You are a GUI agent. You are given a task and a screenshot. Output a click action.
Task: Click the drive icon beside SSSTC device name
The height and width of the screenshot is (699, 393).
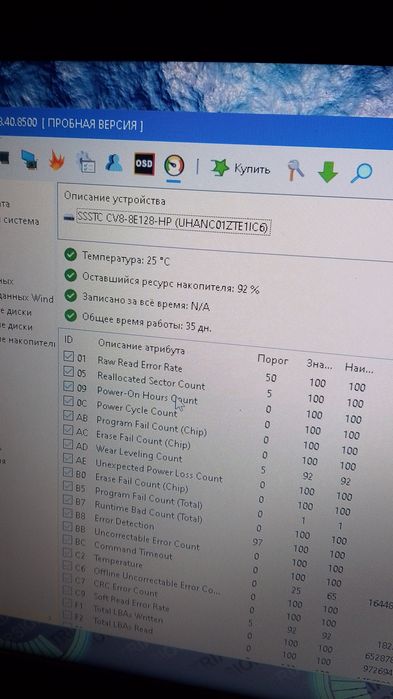pyautogui.click(x=69, y=218)
